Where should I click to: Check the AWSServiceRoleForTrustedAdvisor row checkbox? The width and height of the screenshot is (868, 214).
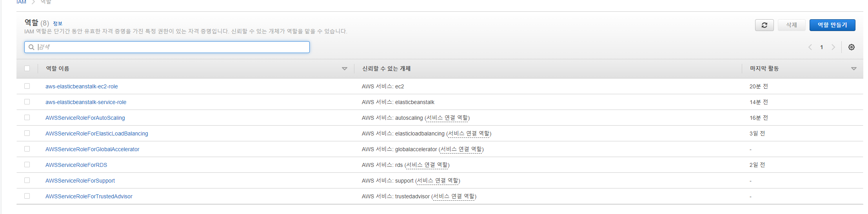(27, 196)
